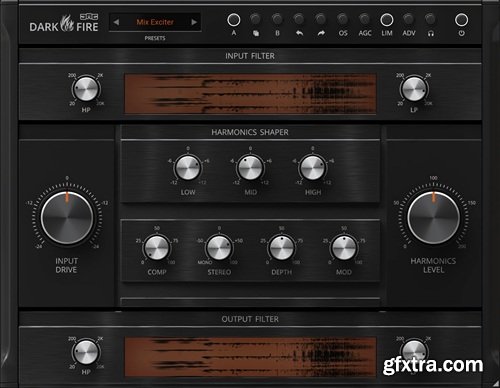Select the A state toggle
Viewport: 500px width, 388px height.
point(234,20)
